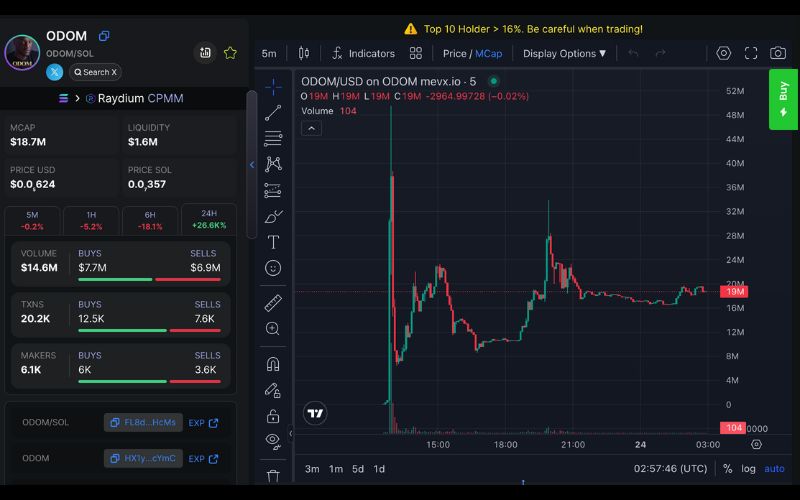Toggle log scale

(x=748, y=469)
